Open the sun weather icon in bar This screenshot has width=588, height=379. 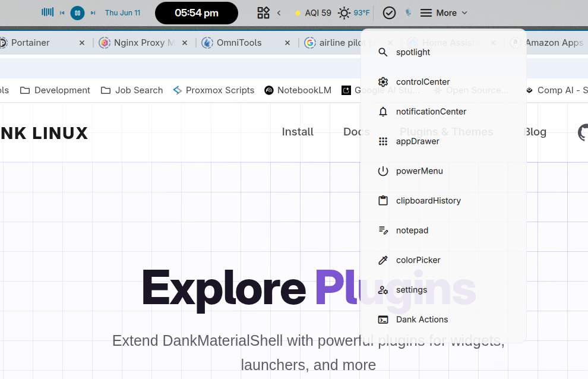344,13
